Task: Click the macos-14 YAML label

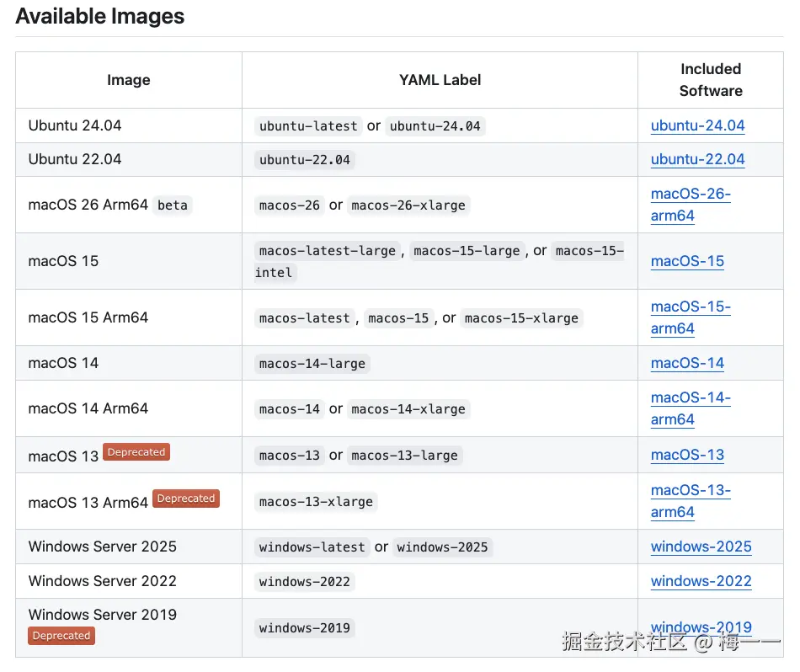Action: pyautogui.click(x=290, y=409)
